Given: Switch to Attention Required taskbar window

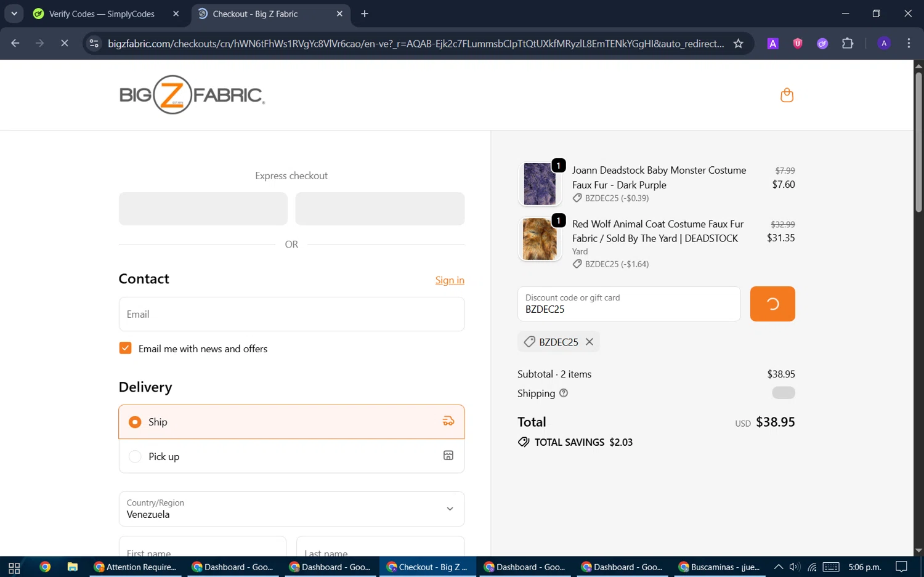Looking at the screenshot, I should 136,567.
